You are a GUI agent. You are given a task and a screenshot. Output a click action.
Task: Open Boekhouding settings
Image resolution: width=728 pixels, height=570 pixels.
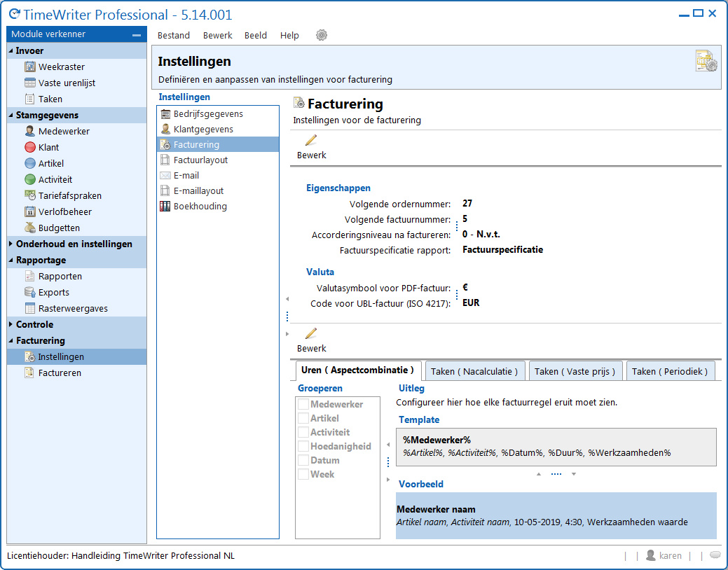(x=218, y=206)
